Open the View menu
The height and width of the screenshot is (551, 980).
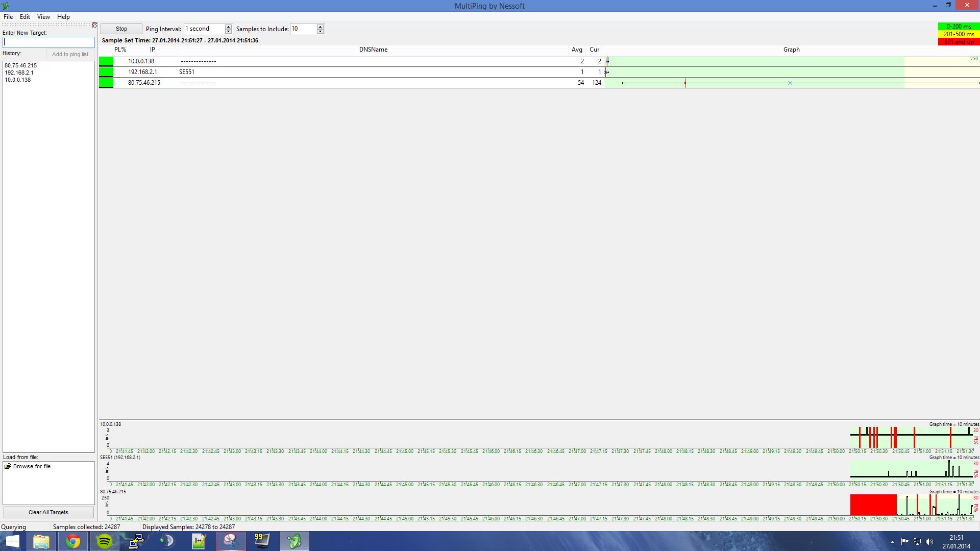43,17
